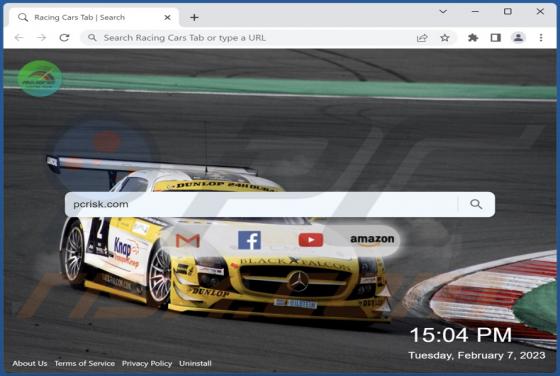The height and width of the screenshot is (376, 560).
Task: Click the search icon in address bar
Action: 92,37
